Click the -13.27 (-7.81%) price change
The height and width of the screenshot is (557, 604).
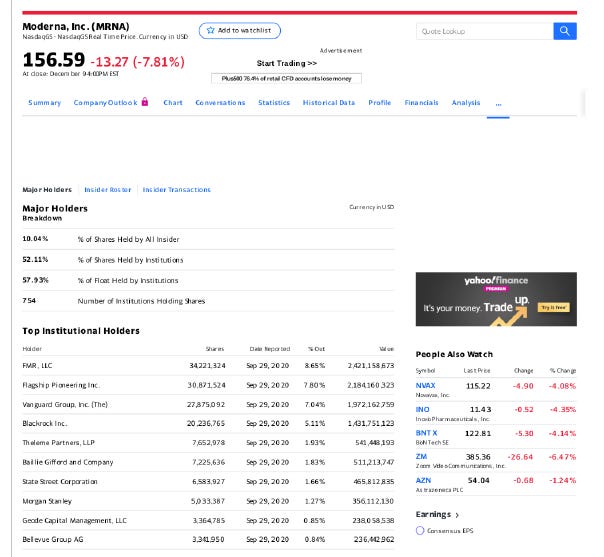point(138,62)
